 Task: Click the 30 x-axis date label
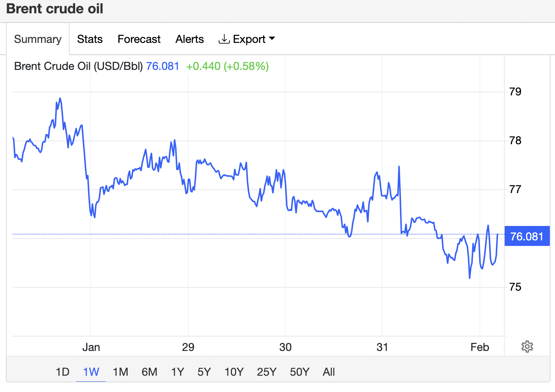285,347
